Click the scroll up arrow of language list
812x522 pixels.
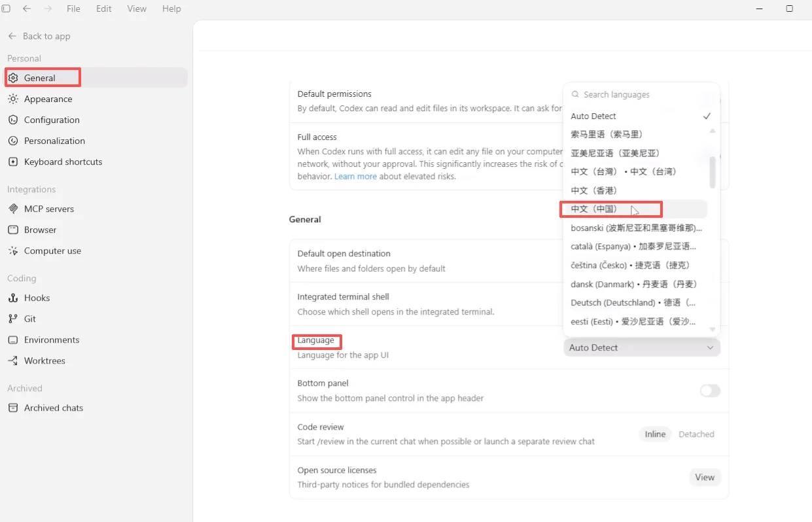(x=713, y=131)
